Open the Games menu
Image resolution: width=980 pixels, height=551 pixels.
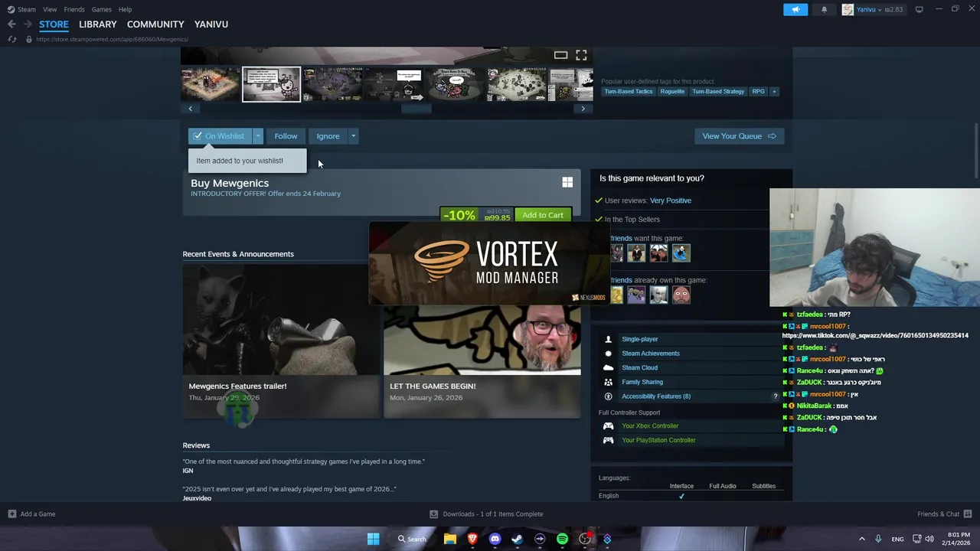pyautogui.click(x=101, y=9)
